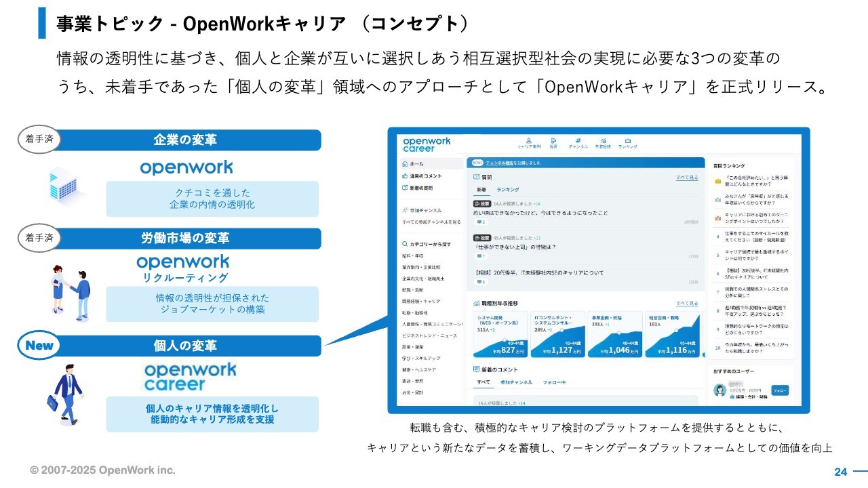This screenshot has height=488, width=868.
Task: Select category 学び・スキルアップ in sidebar
Action: pyautogui.click(x=421, y=358)
